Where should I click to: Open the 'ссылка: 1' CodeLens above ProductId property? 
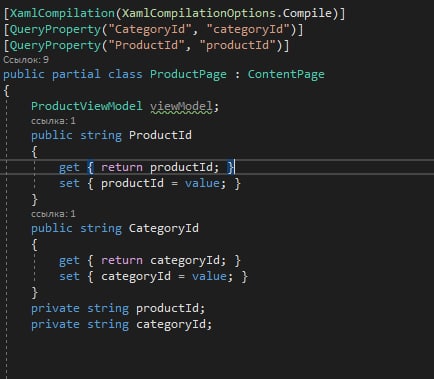53,121
